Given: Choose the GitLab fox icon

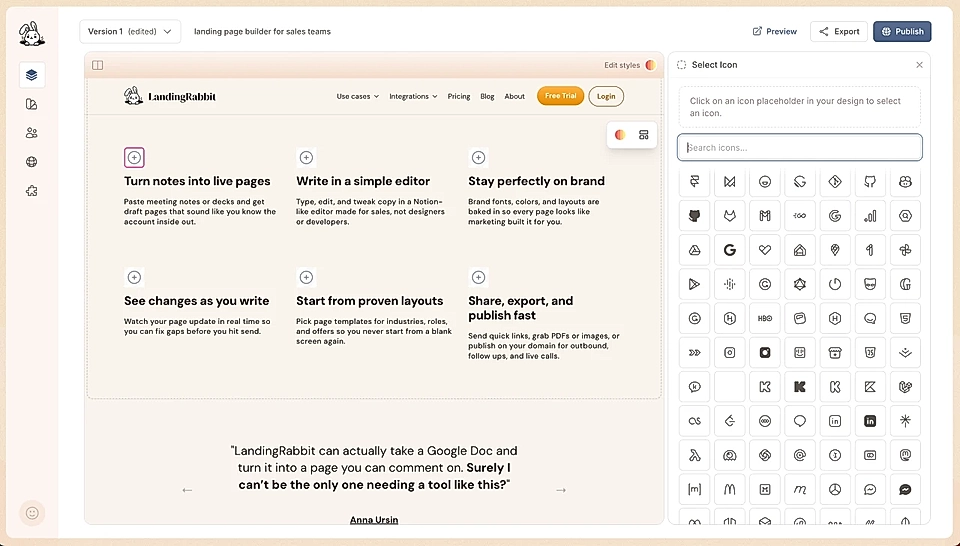Looking at the screenshot, I should click(730, 216).
